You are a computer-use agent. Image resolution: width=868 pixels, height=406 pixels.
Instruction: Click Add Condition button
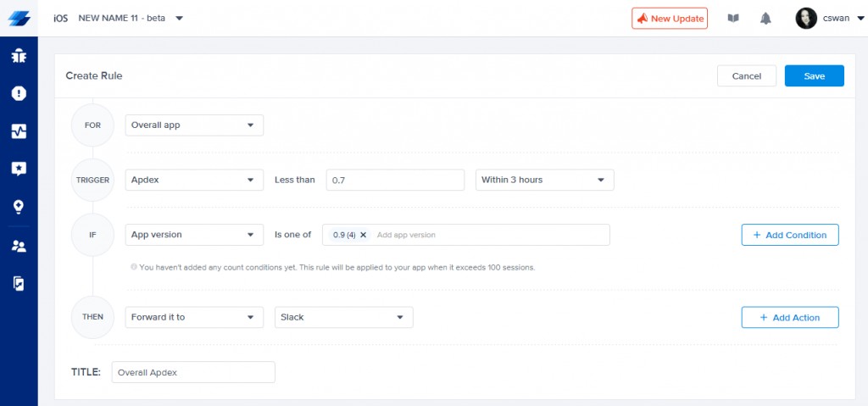(x=790, y=235)
